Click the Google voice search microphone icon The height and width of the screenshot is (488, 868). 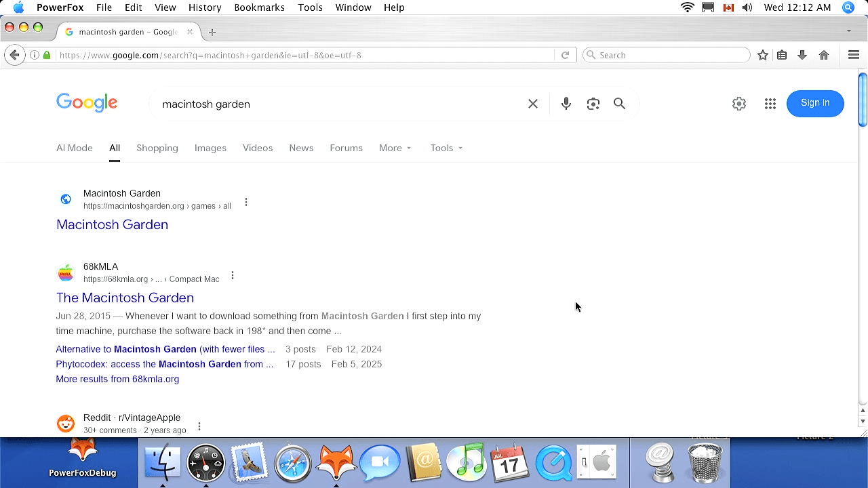coord(566,104)
